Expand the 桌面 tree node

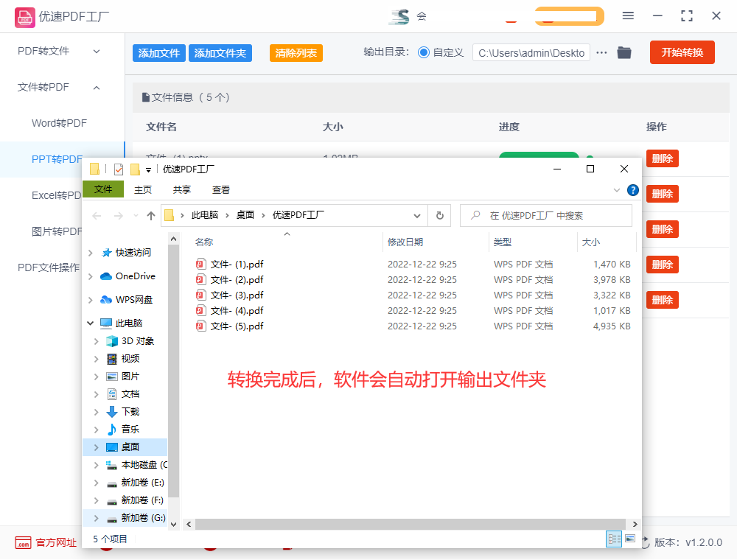click(x=96, y=447)
